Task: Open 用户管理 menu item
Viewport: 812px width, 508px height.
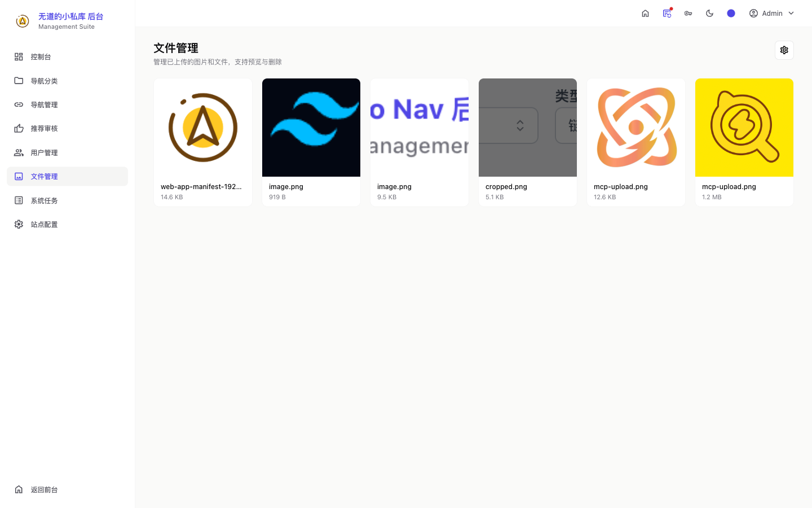Action: (x=67, y=152)
